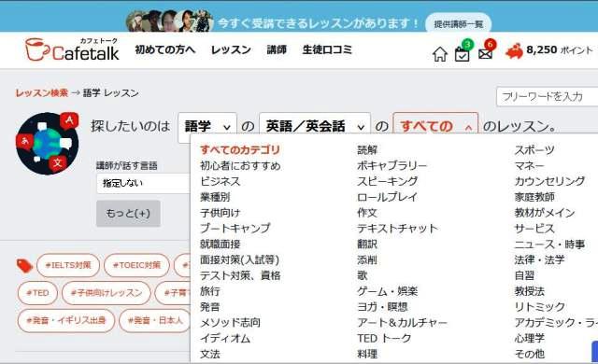Click the language globe category icon
This screenshot has width=598, height=364.
(x=48, y=143)
